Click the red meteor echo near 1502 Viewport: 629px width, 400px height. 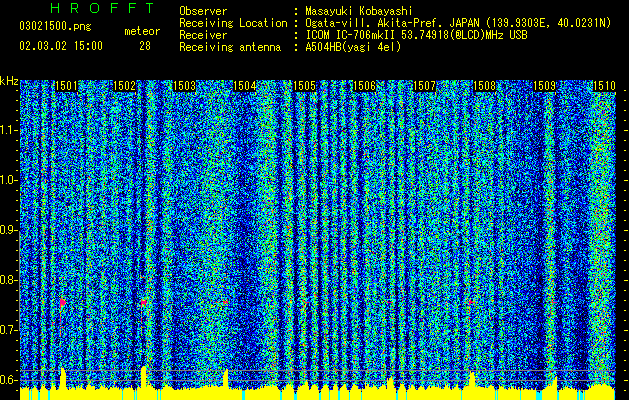[144, 302]
